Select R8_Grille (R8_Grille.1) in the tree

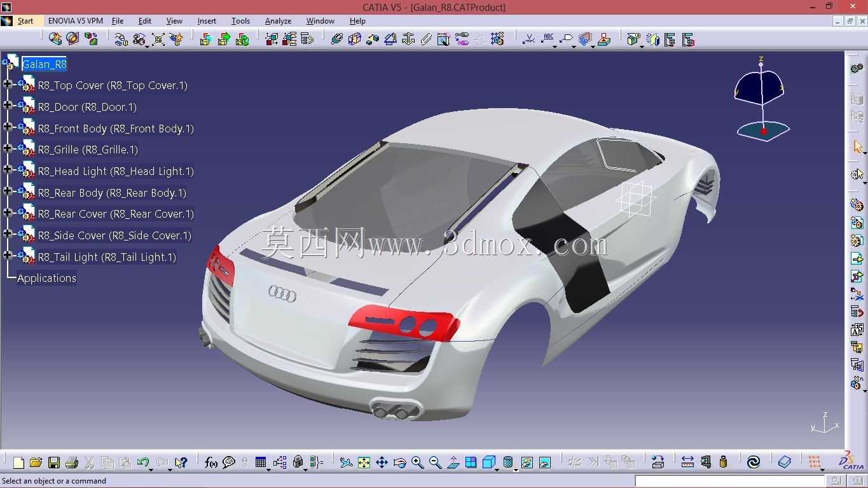click(88, 150)
